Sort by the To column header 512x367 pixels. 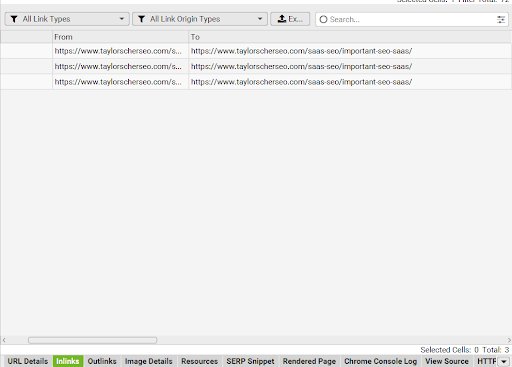click(350, 37)
